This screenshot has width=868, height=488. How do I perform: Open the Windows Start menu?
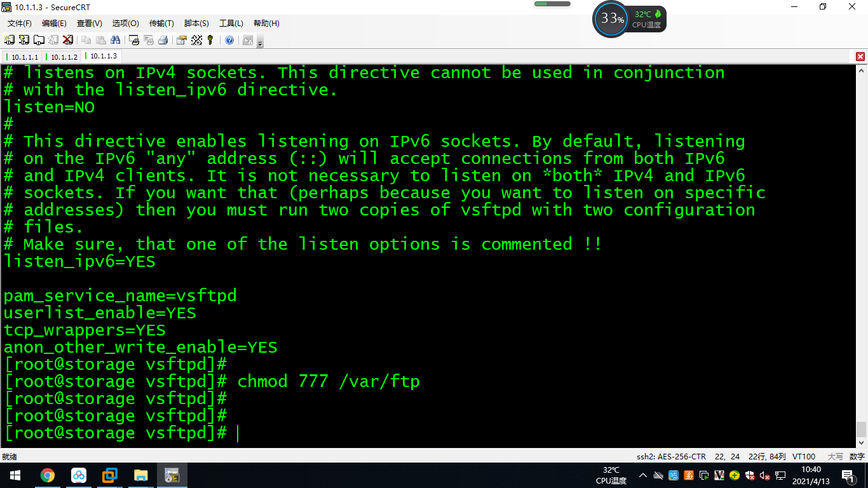(15, 475)
